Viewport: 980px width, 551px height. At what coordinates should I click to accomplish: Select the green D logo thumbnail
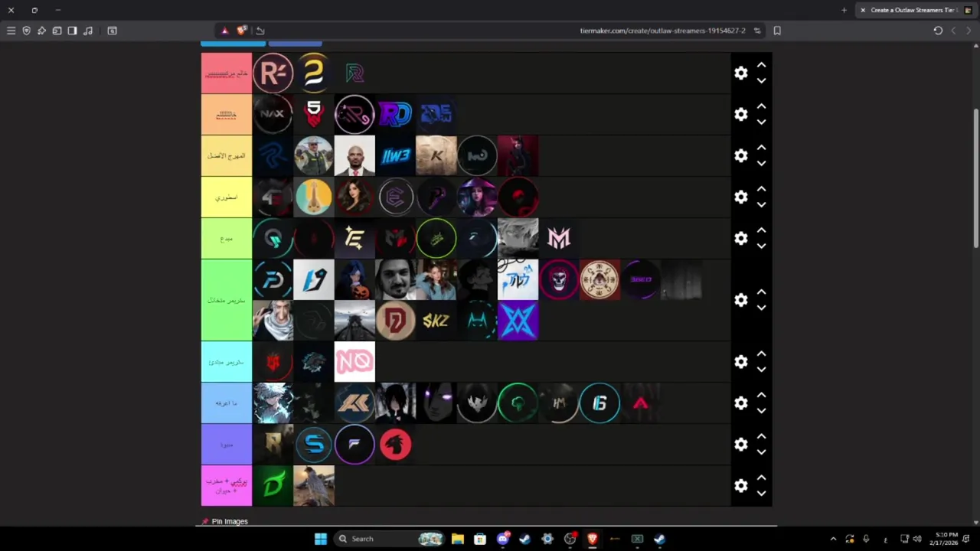coord(273,485)
